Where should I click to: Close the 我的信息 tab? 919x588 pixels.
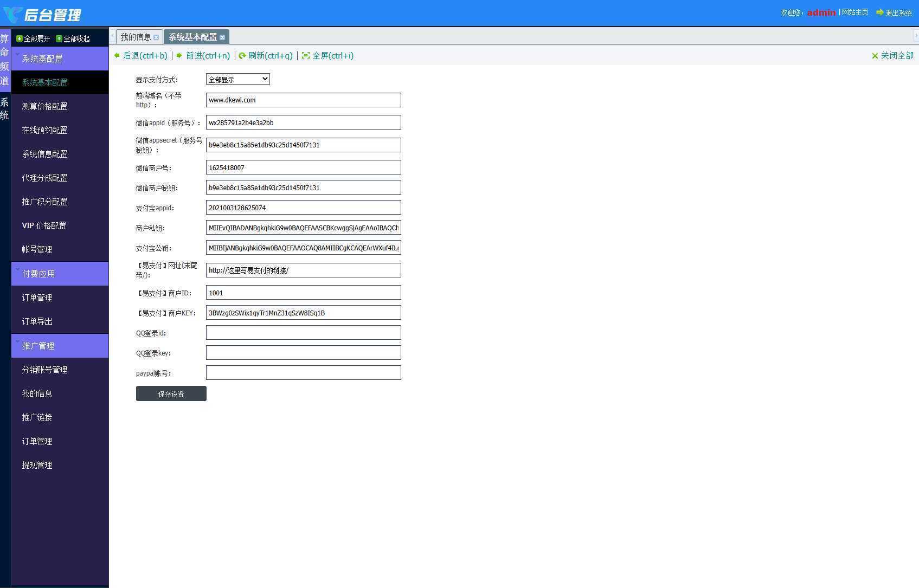click(156, 37)
